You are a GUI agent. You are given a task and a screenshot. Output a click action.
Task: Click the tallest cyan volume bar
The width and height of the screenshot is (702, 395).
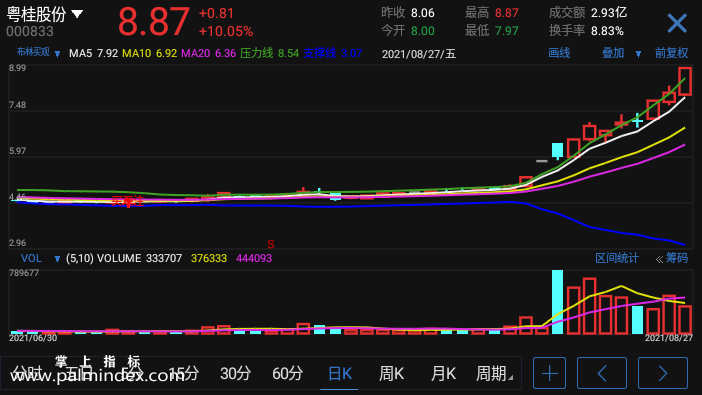click(557, 302)
